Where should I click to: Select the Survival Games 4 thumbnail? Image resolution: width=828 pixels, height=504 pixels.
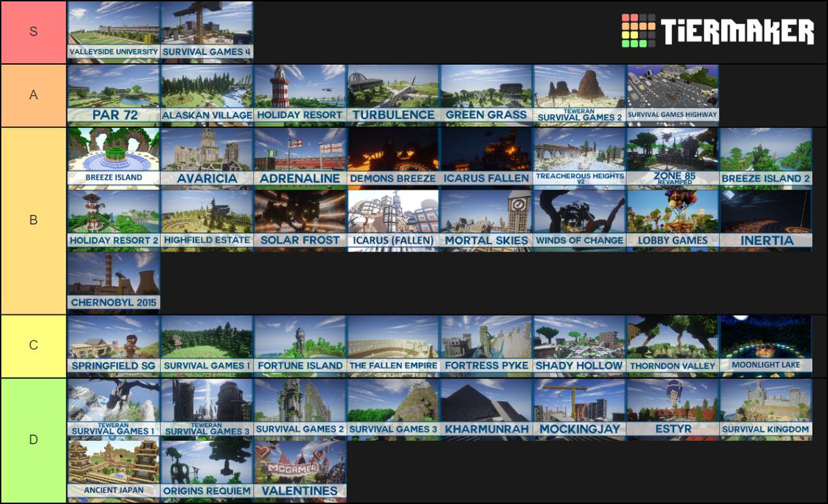pos(207,32)
